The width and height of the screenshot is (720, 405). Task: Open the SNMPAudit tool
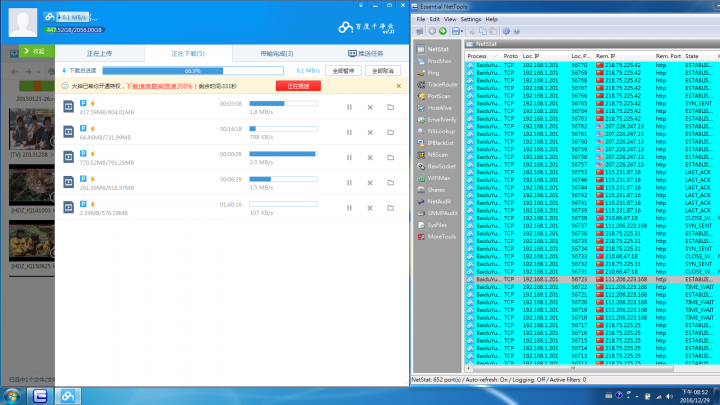pos(437,213)
